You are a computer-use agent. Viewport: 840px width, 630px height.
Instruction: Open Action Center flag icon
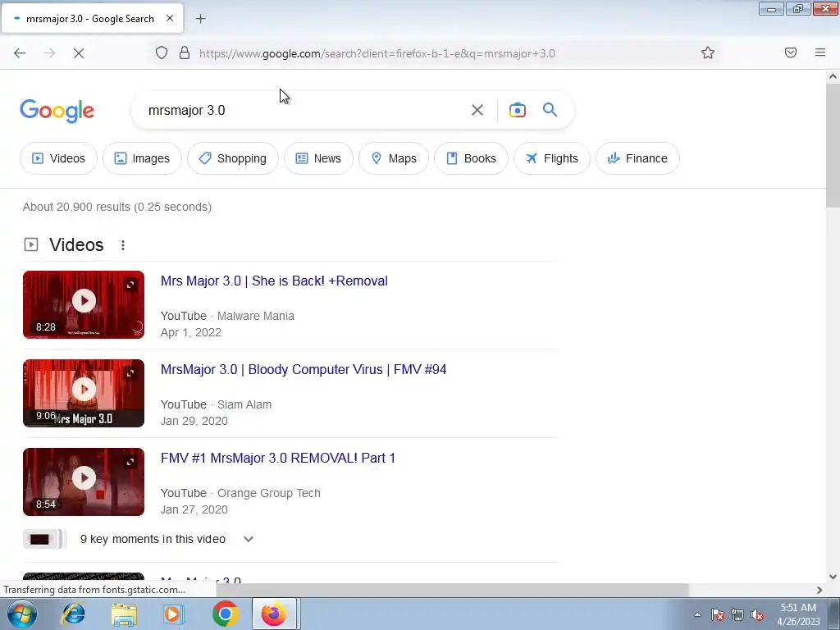pos(718,614)
